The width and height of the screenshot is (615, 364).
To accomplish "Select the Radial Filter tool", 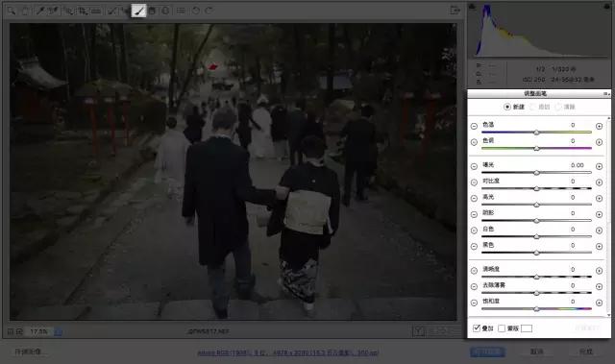I will point(165,11).
